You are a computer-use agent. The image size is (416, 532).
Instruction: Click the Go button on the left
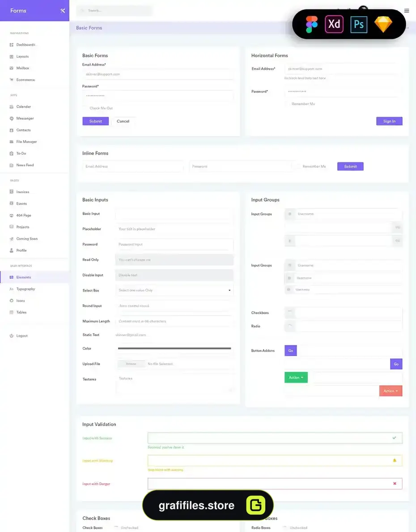click(291, 350)
